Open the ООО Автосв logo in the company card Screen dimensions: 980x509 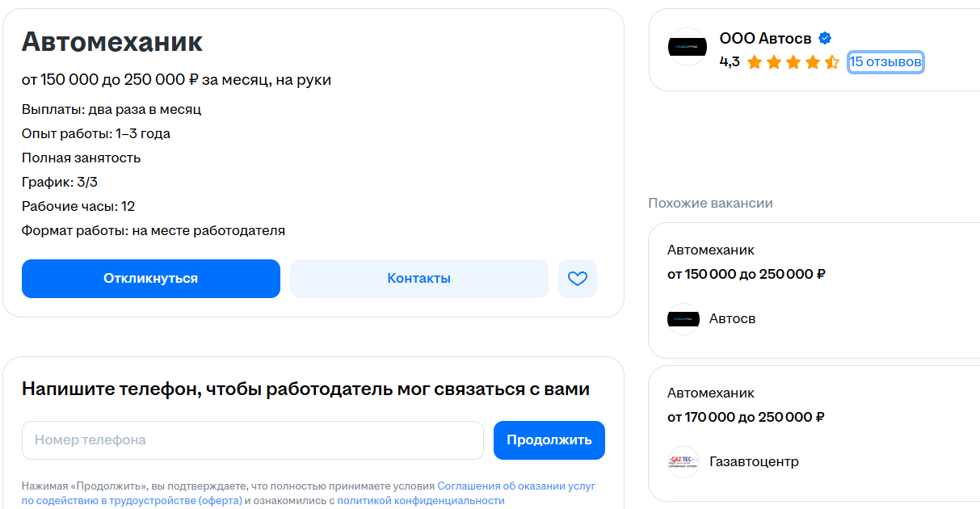pyautogui.click(x=687, y=47)
